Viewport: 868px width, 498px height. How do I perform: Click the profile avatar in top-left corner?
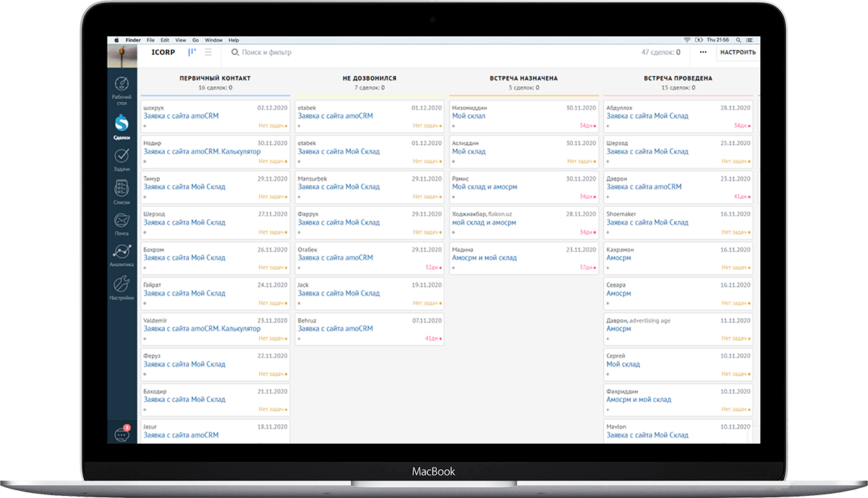point(122,56)
